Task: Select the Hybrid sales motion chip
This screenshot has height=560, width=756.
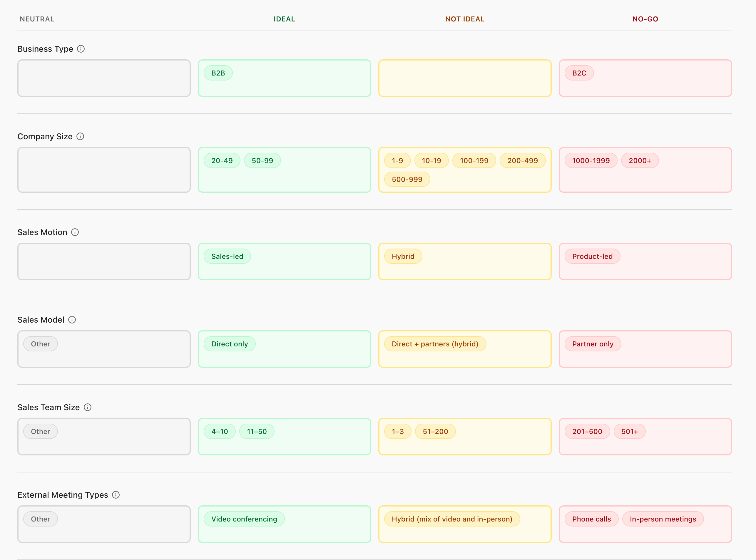Action: [403, 256]
